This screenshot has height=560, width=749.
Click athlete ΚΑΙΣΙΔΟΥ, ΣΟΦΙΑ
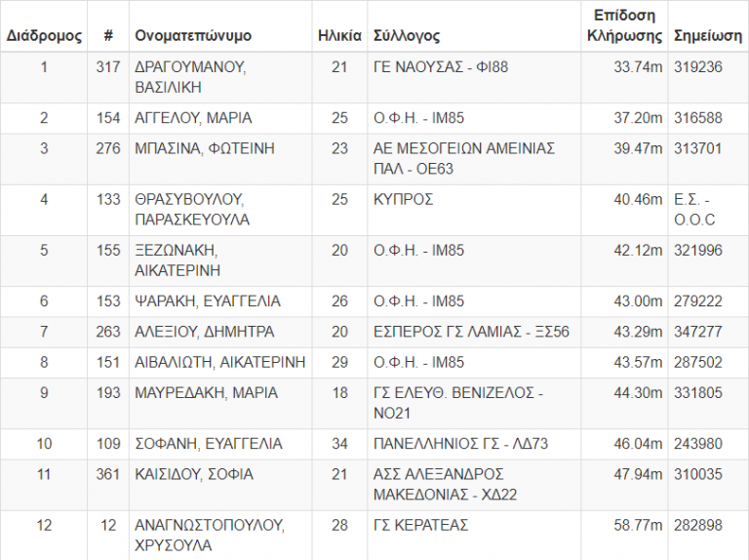(194, 475)
